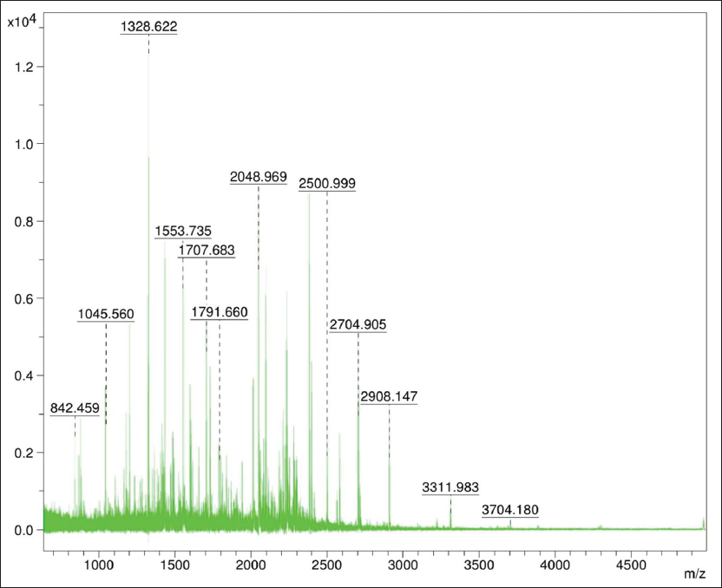Select the 842.459 peak annotation

click(x=75, y=408)
